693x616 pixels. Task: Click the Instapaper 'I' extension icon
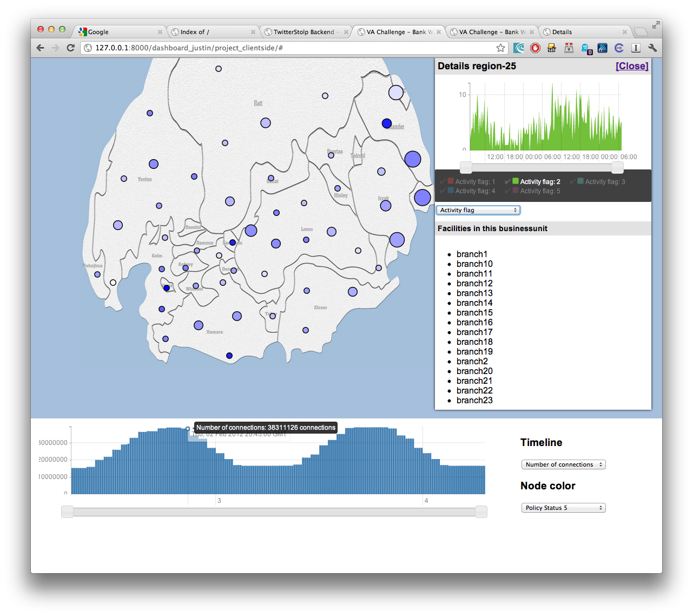tap(636, 48)
